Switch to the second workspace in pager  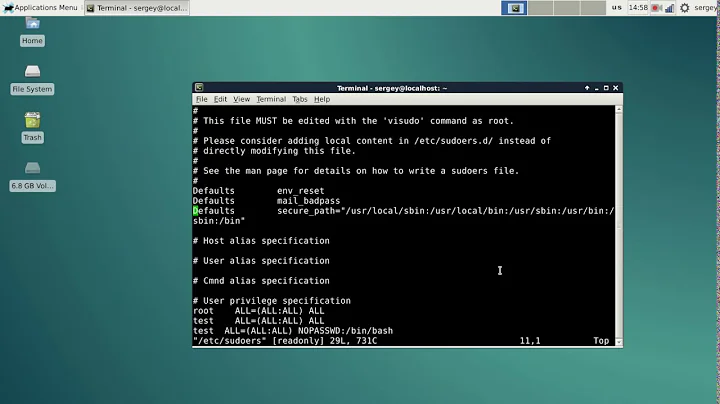click(540, 8)
